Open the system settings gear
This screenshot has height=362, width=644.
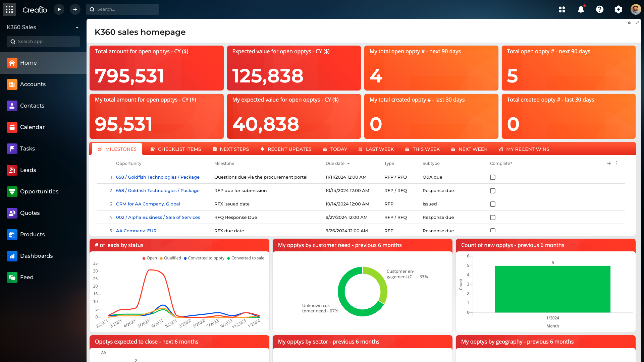(619, 9)
